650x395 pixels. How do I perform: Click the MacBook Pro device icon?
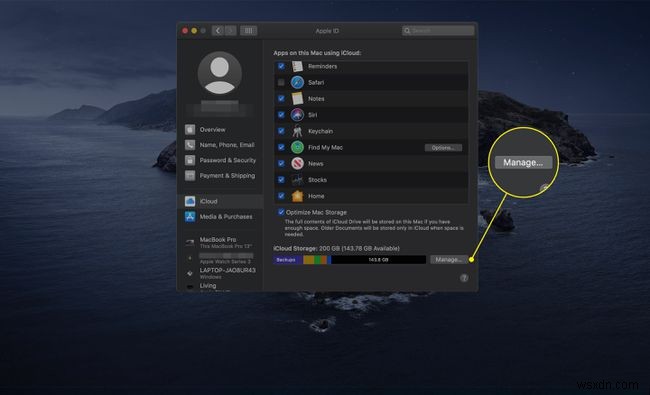coord(190,242)
